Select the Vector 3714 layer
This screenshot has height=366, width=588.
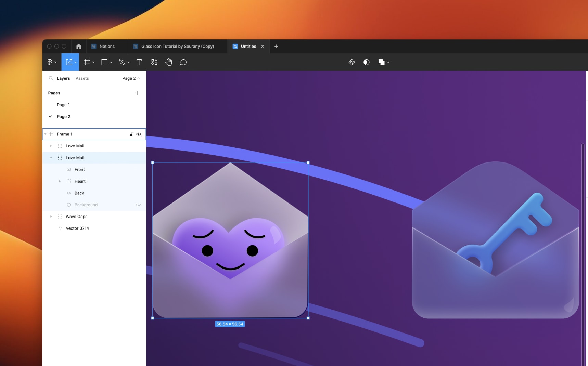click(x=78, y=228)
